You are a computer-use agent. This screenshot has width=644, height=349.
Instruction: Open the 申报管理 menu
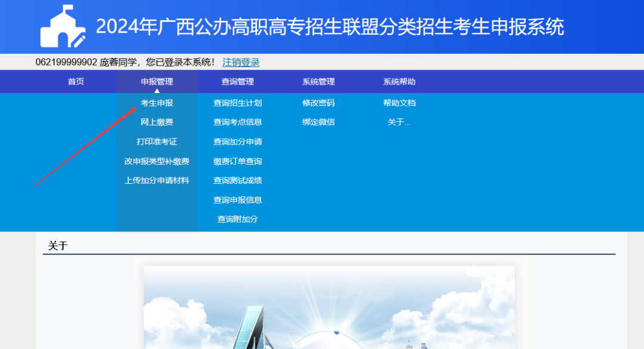[157, 81]
